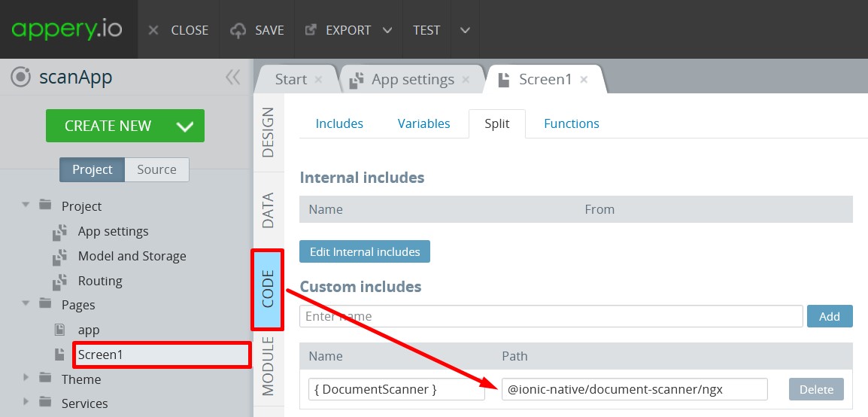Open the DESIGN vertical tab

[x=269, y=132]
